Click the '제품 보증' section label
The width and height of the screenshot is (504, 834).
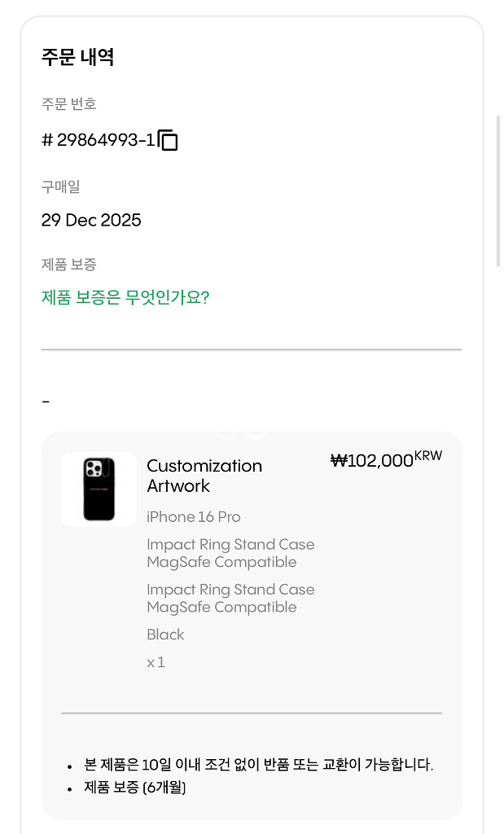pyautogui.click(x=69, y=264)
